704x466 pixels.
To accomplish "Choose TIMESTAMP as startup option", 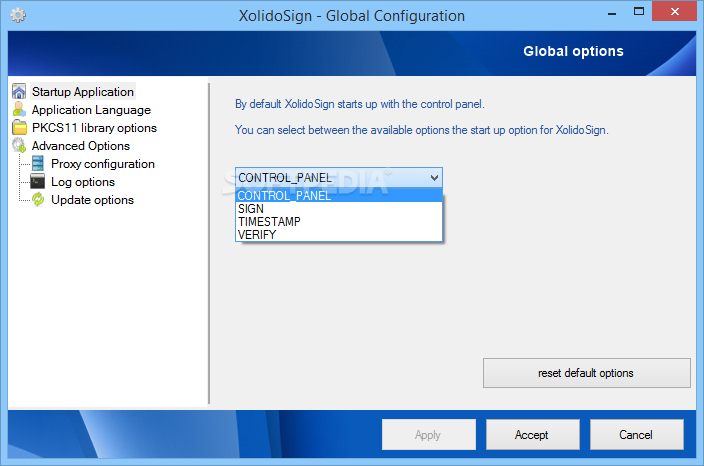I will tap(339, 222).
